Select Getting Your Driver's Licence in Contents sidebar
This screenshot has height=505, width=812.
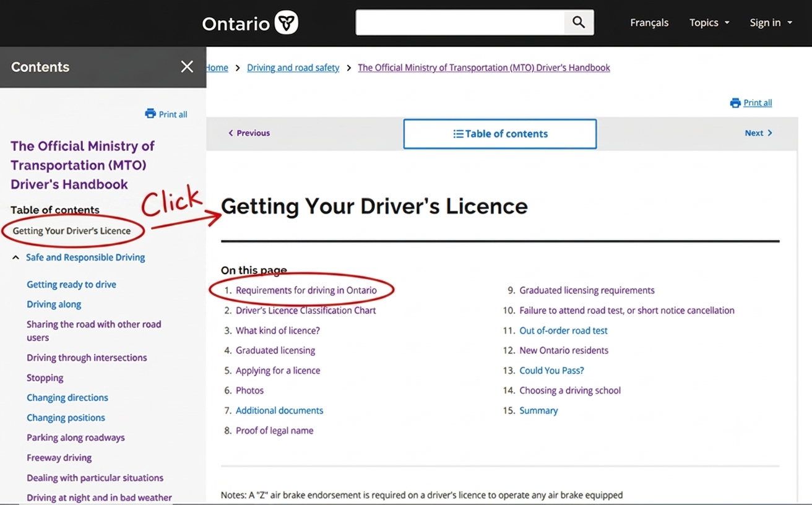coord(72,231)
